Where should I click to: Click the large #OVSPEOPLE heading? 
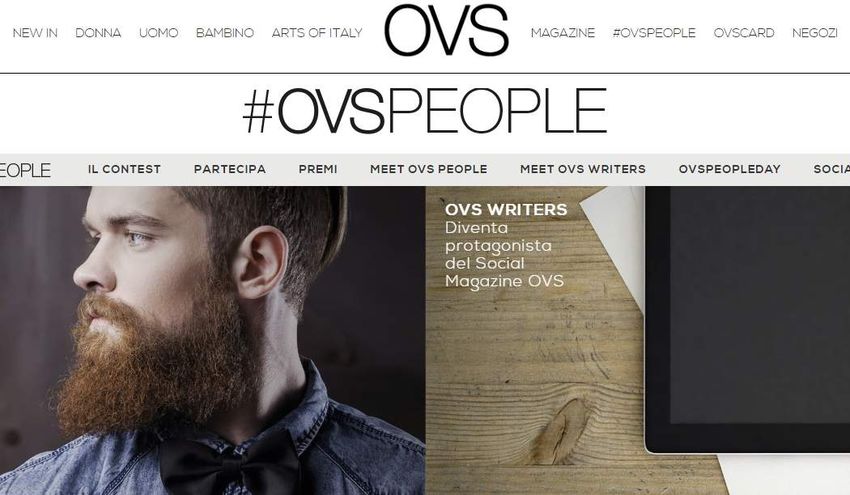click(x=424, y=111)
